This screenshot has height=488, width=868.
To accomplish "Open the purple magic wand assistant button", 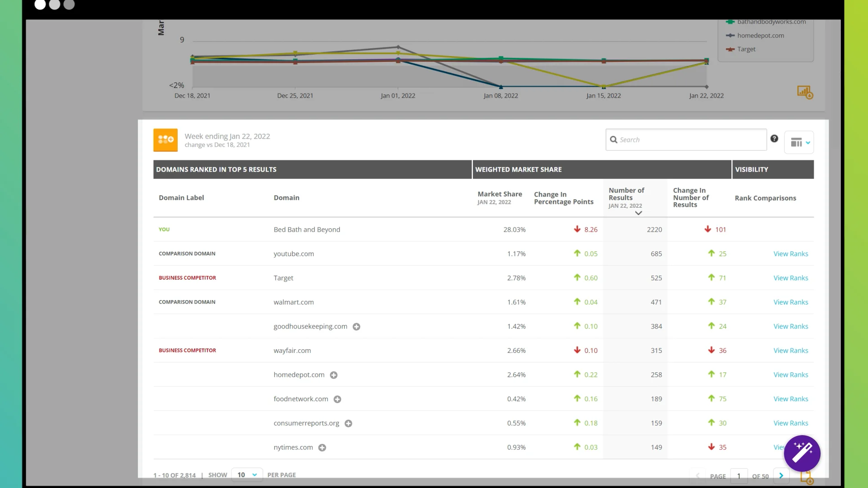I will tap(802, 453).
